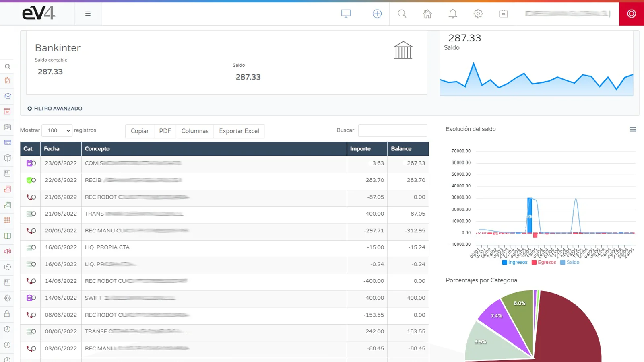The height and width of the screenshot is (362, 644).
Task: Click the red lifebuoy help button
Action: [x=632, y=14]
